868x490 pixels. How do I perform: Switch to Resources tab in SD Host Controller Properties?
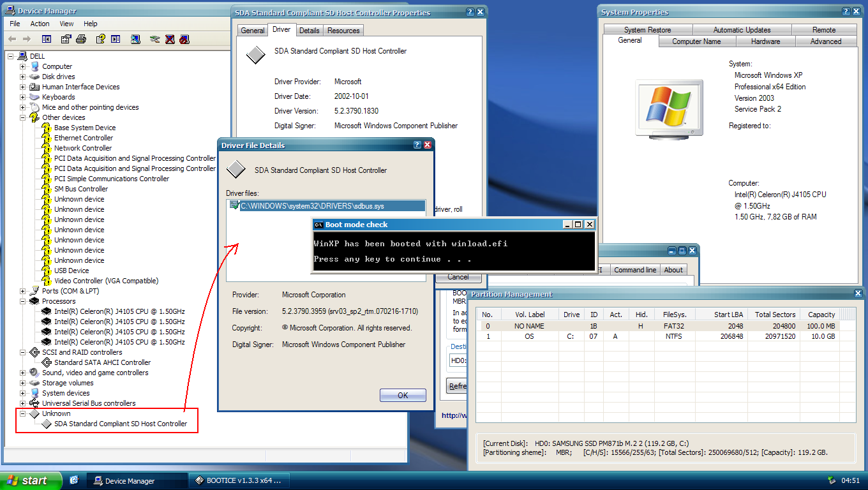pyautogui.click(x=343, y=30)
